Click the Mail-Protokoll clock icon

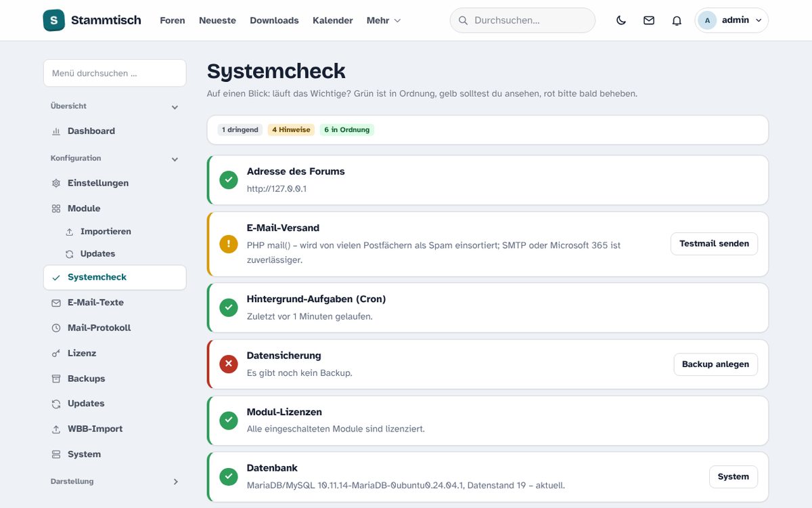(56, 328)
